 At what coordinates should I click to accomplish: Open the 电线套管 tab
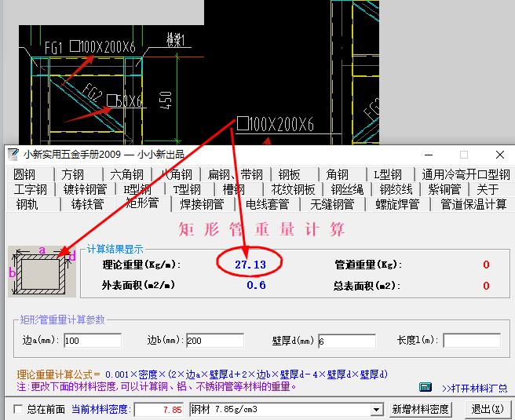click(x=268, y=204)
